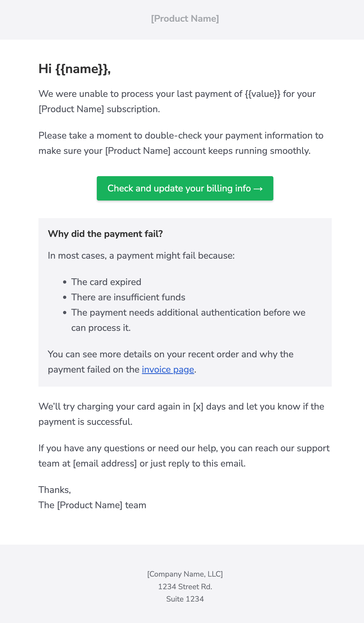Viewport: 364px width, 623px height.
Task: Select the additional authentication bullet item
Action: pos(188,313)
